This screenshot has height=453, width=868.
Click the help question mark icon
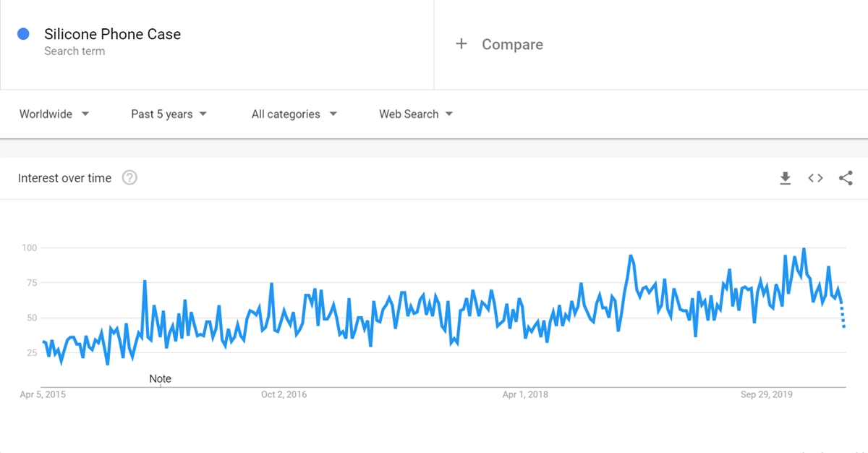[129, 178]
